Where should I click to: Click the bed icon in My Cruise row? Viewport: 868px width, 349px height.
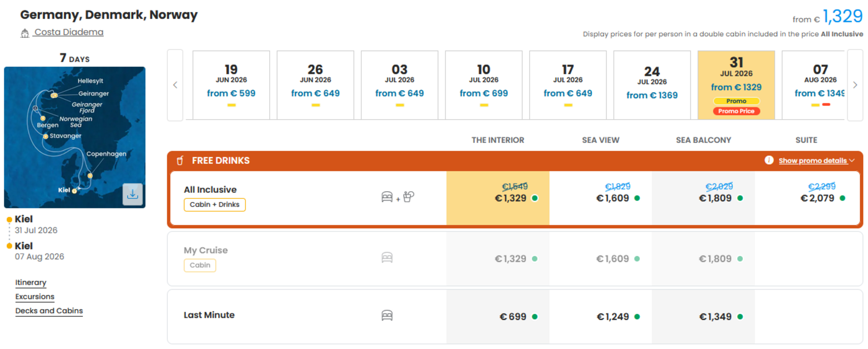click(x=387, y=258)
